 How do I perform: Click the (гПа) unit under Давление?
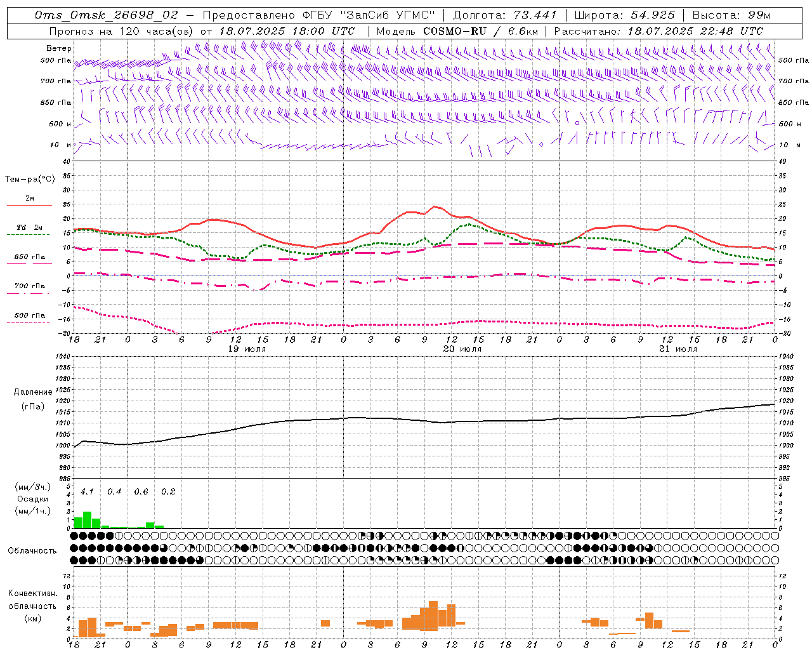coord(33,407)
